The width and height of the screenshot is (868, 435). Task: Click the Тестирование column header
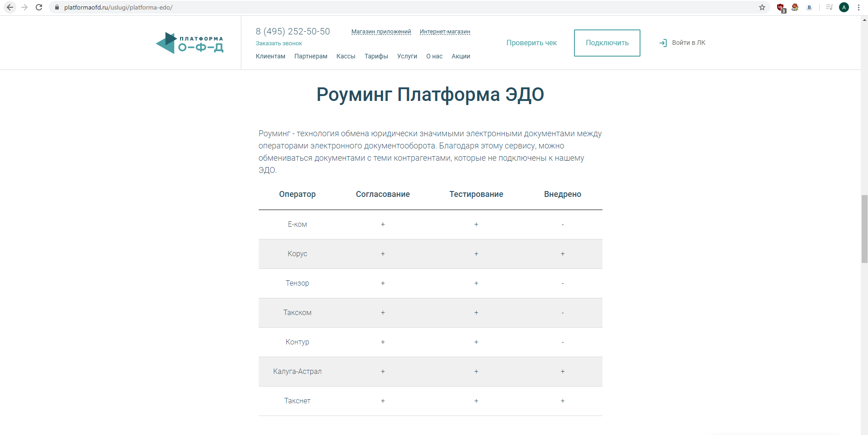tap(476, 194)
